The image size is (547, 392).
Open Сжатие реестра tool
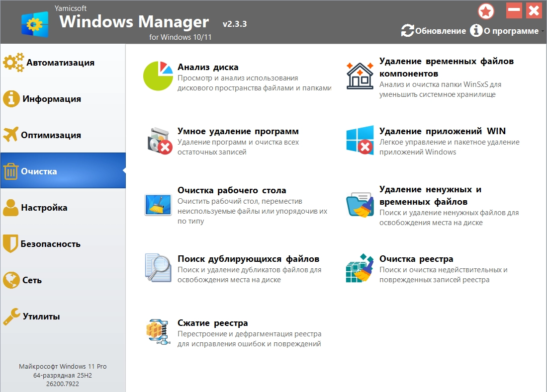tap(212, 323)
